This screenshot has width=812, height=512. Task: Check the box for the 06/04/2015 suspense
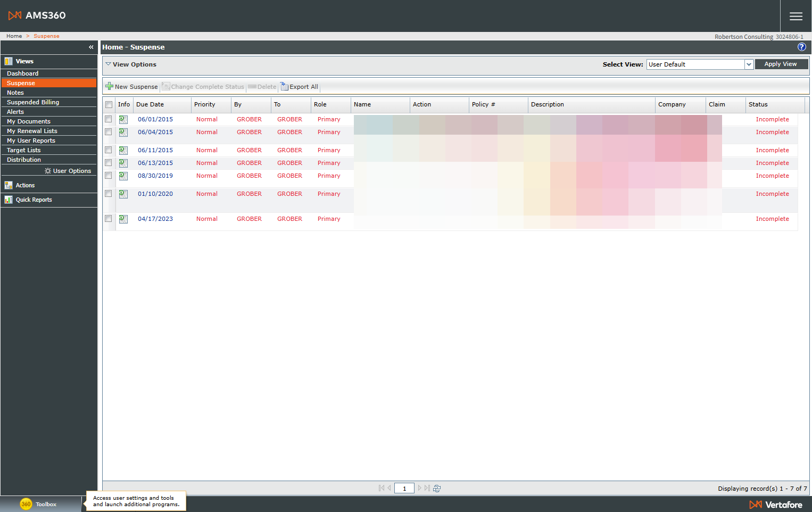click(x=109, y=132)
